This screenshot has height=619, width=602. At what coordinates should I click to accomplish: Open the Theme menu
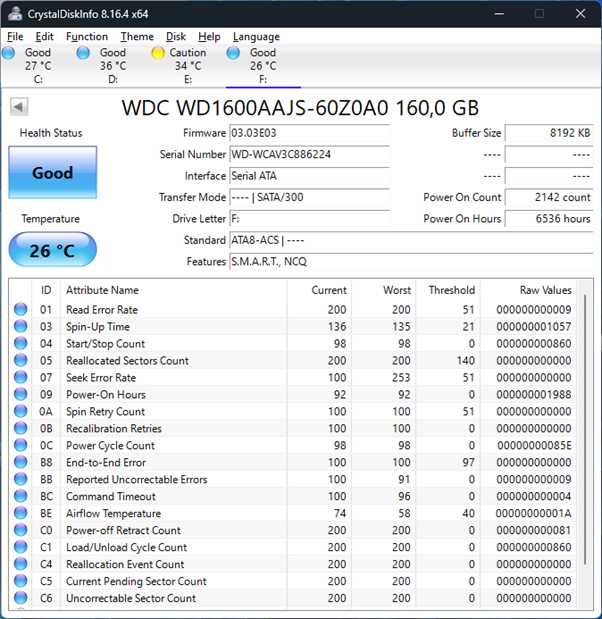pyautogui.click(x=137, y=37)
